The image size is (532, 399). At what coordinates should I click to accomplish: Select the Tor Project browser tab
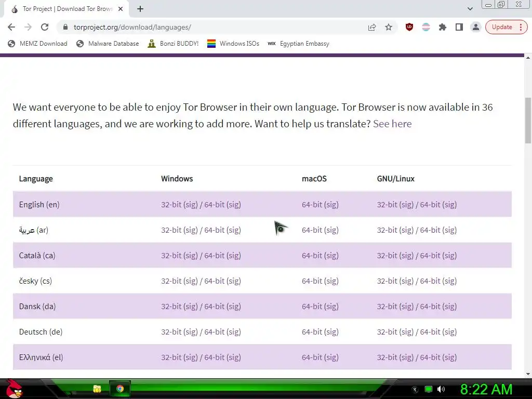(66, 9)
